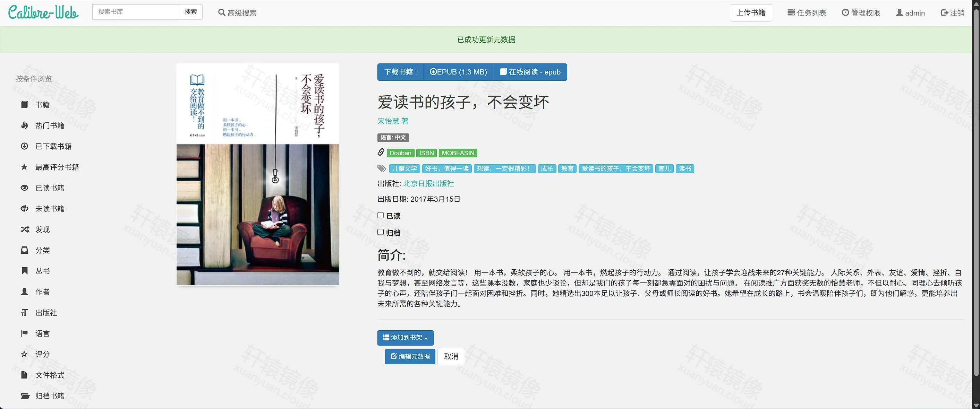
Task: Click the tags icon before tag list
Action: 382,168
